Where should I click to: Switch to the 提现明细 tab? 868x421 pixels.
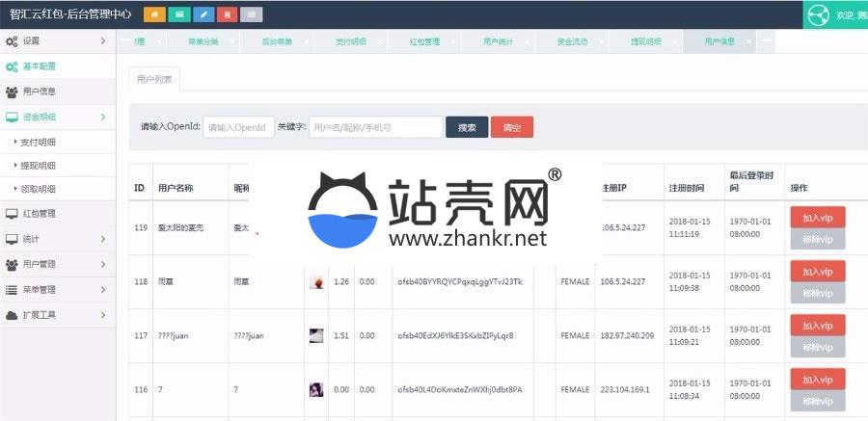point(645,42)
